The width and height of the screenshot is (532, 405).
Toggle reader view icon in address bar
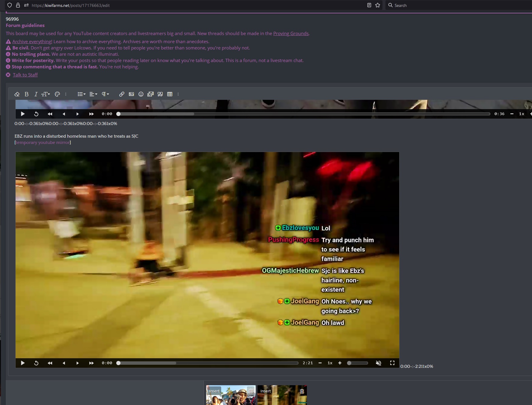[369, 5]
